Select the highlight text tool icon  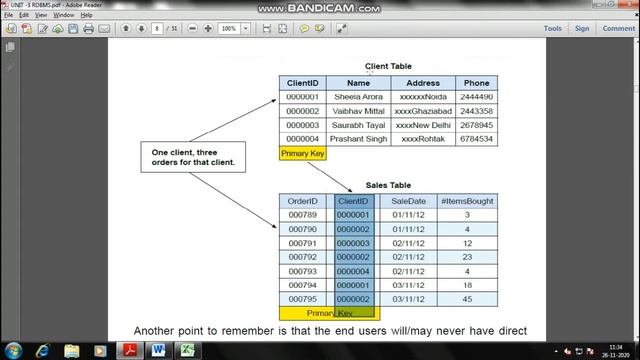point(320,29)
